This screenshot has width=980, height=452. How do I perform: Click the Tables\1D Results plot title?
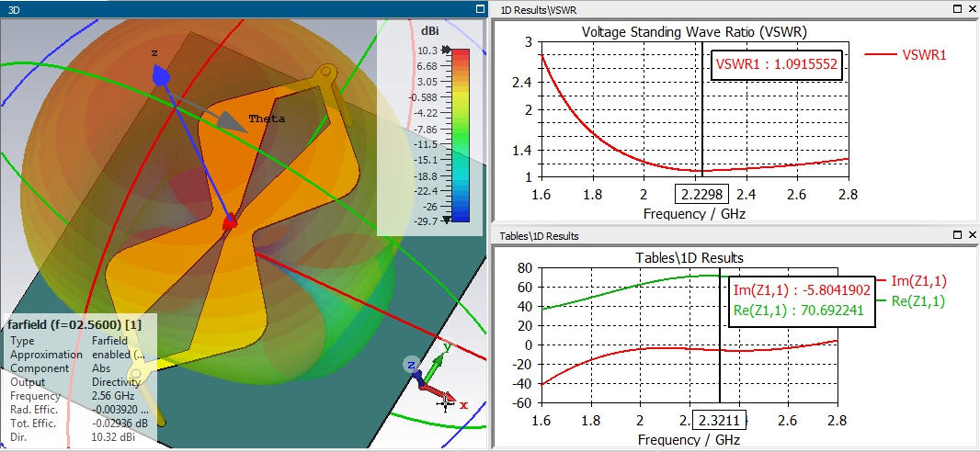[689, 257]
